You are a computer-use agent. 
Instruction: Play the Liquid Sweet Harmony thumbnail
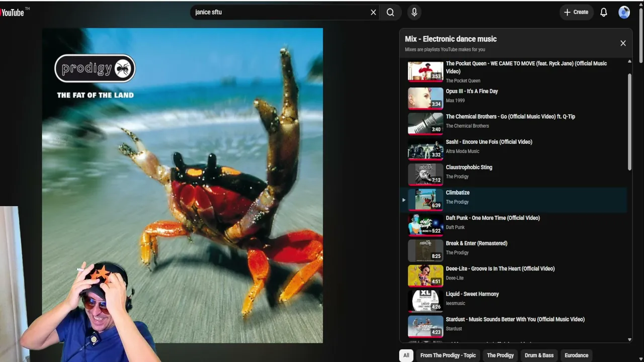(426, 301)
